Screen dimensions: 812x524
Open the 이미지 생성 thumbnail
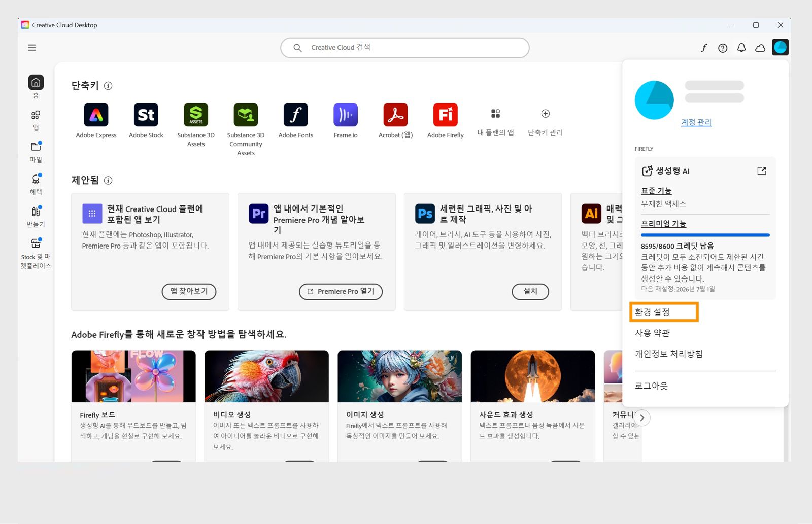399,376
